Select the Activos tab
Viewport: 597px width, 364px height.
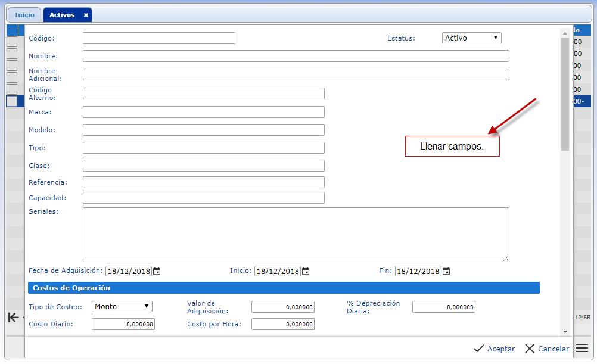[62, 15]
